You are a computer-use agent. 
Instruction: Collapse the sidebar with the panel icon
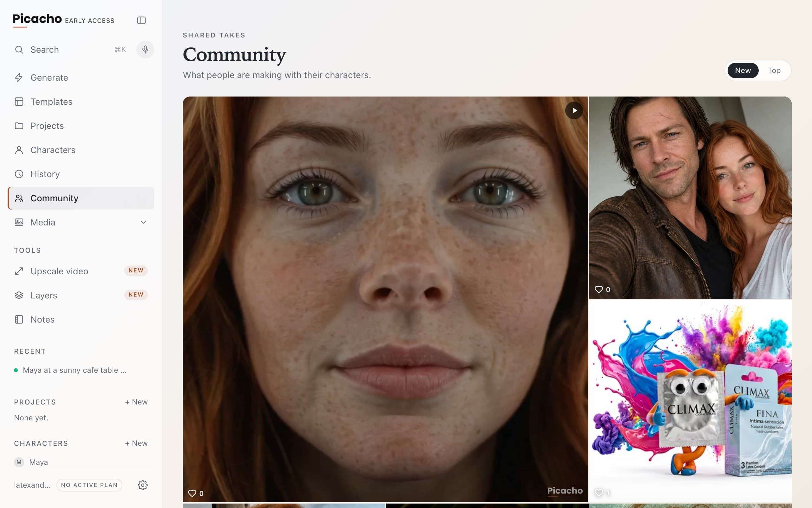(x=141, y=20)
